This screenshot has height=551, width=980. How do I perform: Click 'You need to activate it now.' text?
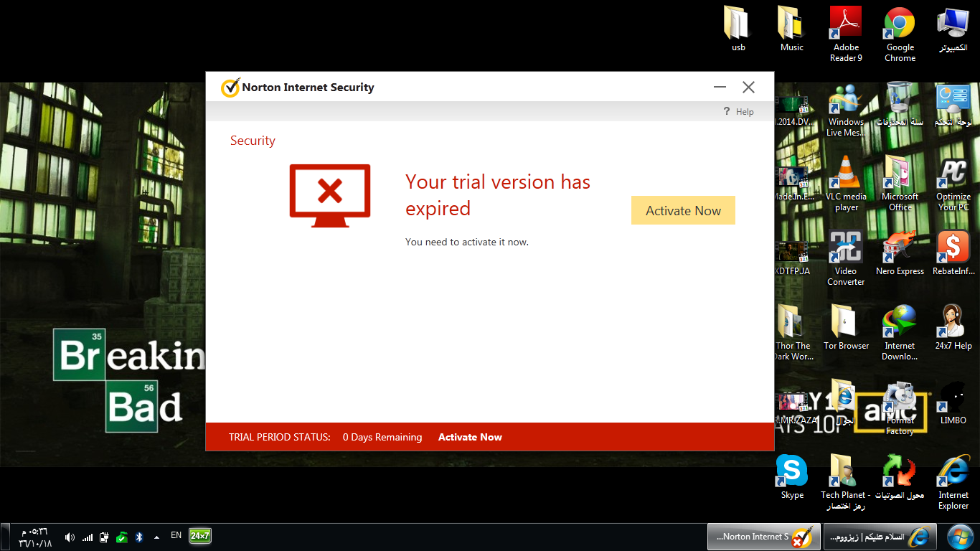tap(467, 242)
